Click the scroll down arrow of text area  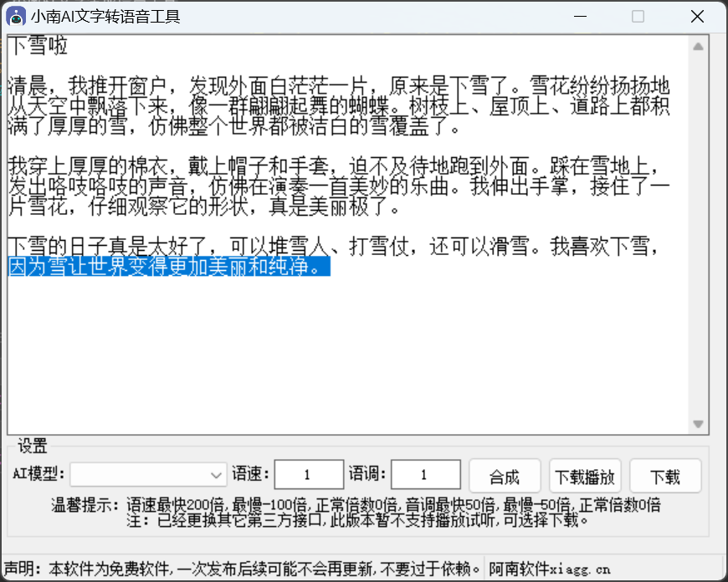point(698,424)
